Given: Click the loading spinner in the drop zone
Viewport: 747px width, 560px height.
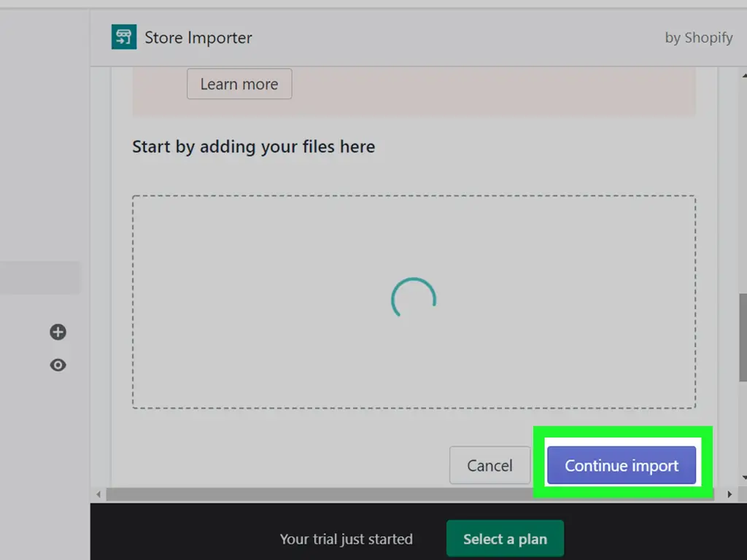Looking at the screenshot, I should 414,298.
